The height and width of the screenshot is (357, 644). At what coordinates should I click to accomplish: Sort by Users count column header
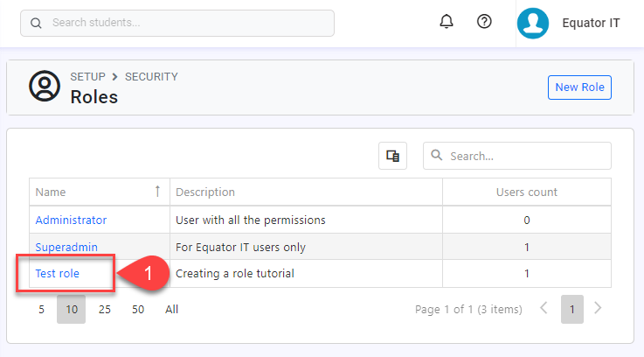point(526,192)
